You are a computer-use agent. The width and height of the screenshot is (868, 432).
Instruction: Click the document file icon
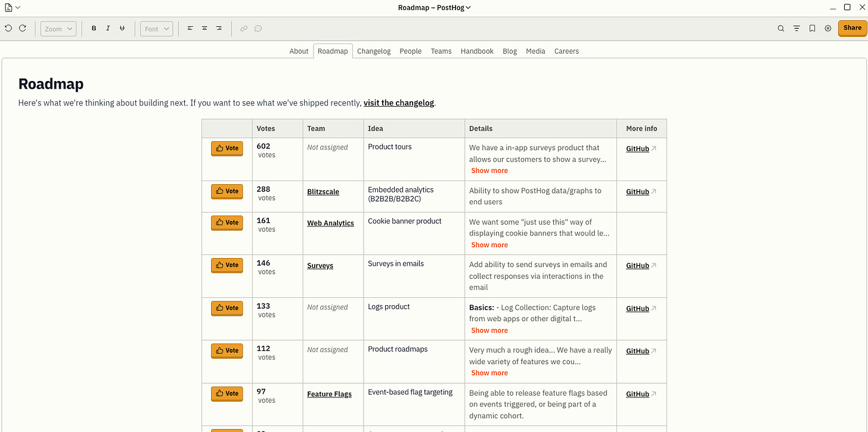(x=8, y=7)
